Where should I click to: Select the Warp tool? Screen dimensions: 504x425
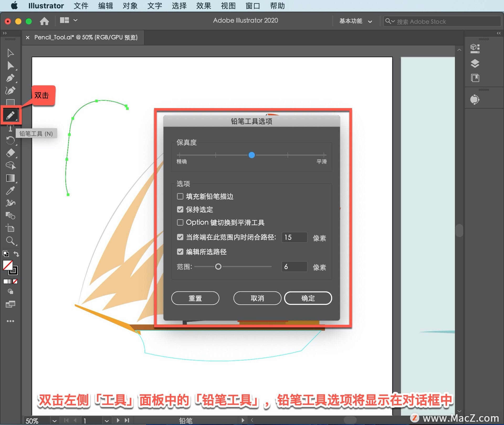pos(10,203)
